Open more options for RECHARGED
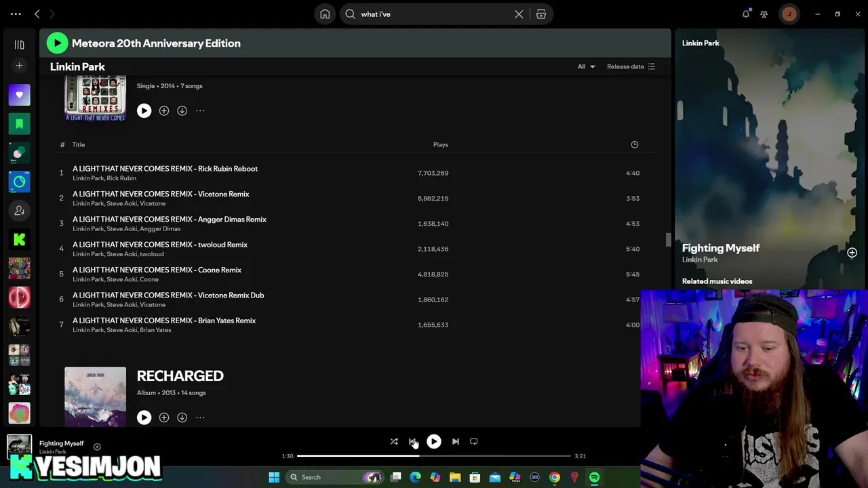The width and height of the screenshot is (868, 488). [x=200, y=418]
